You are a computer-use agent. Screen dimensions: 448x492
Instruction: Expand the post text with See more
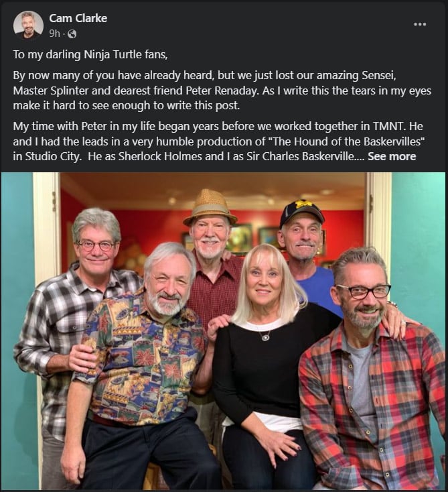pyautogui.click(x=392, y=156)
